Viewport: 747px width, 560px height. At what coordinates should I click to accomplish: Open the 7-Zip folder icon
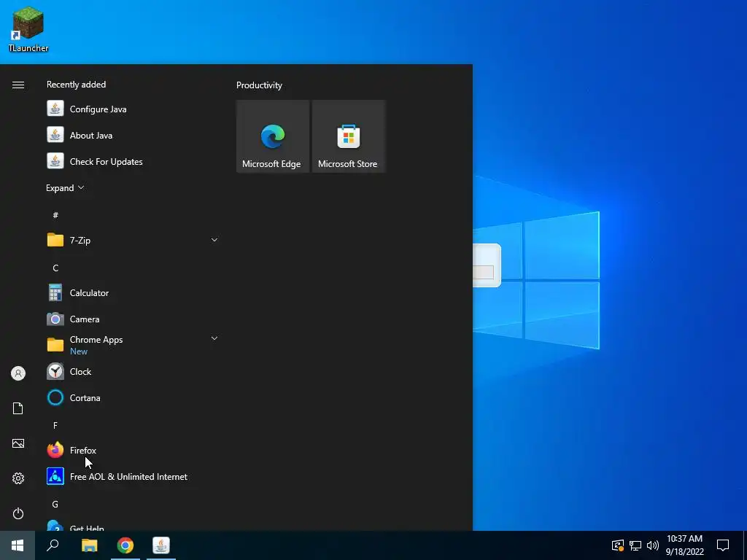tap(55, 240)
